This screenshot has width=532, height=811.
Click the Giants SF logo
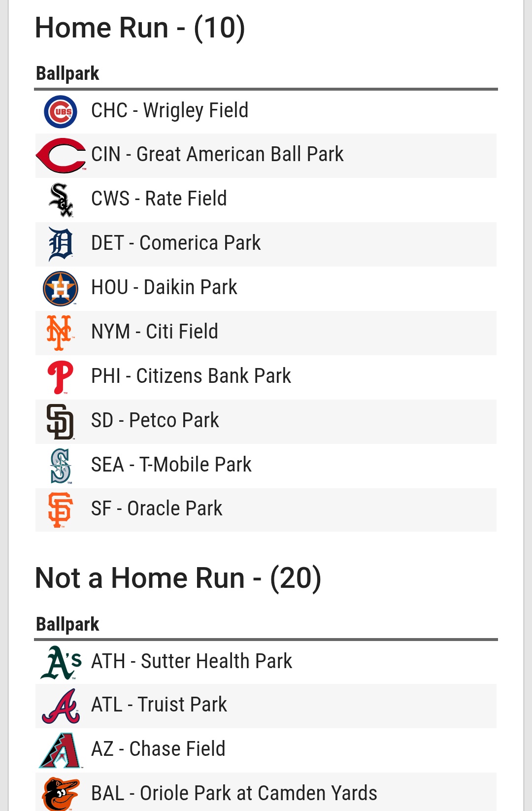[x=60, y=510]
